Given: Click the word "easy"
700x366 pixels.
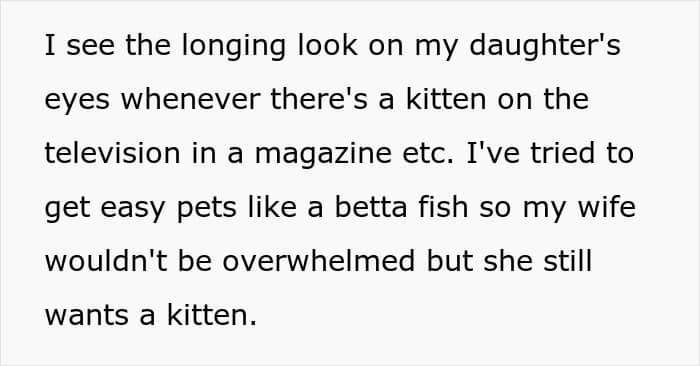Looking at the screenshot, I should tap(133, 209).
